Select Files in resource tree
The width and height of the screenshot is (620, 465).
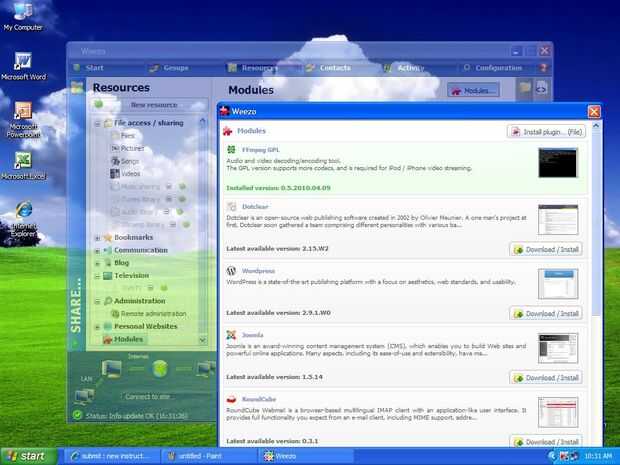point(123,136)
